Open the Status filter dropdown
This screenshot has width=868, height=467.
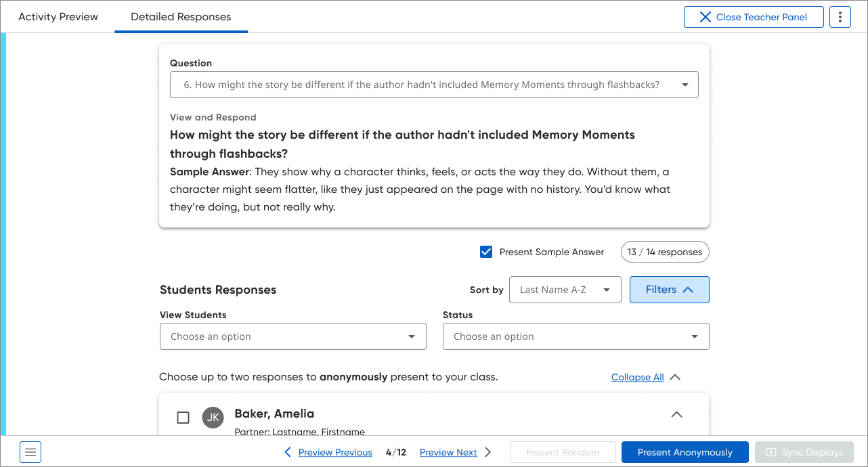[x=576, y=336]
